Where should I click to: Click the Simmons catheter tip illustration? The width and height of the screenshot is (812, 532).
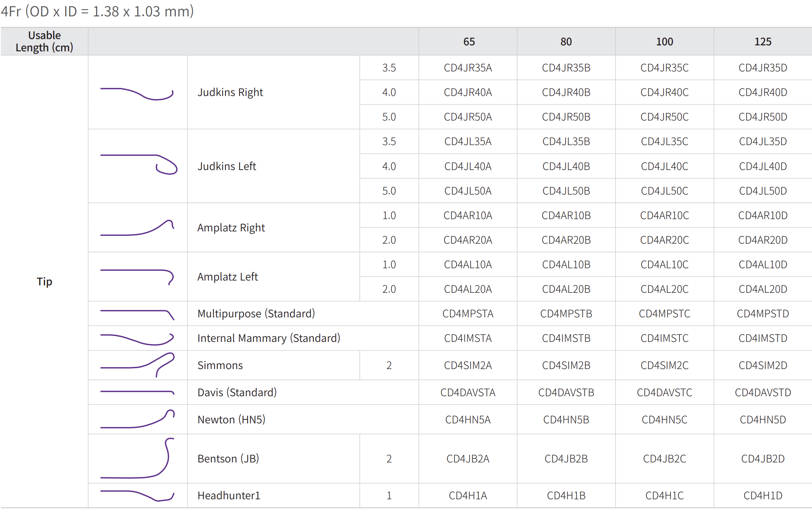coord(137,365)
